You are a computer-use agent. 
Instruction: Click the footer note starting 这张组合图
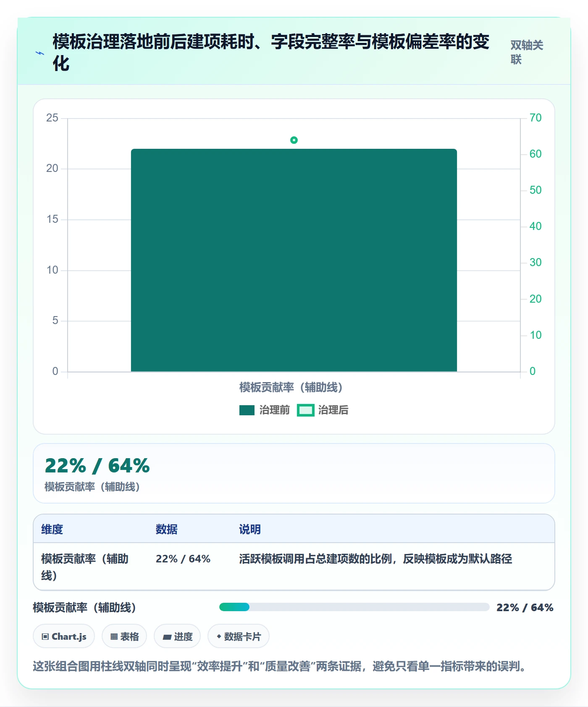pyautogui.click(x=279, y=666)
